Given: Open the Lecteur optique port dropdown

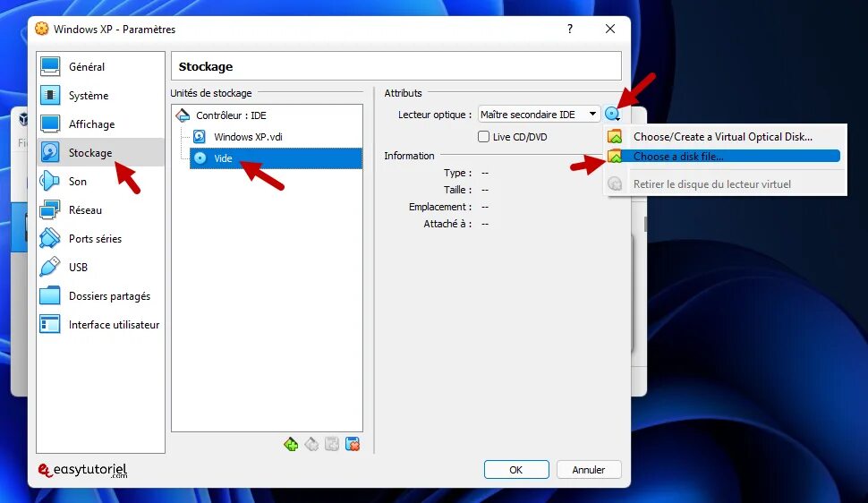Looking at the screenshot, I should click(539, 115).
